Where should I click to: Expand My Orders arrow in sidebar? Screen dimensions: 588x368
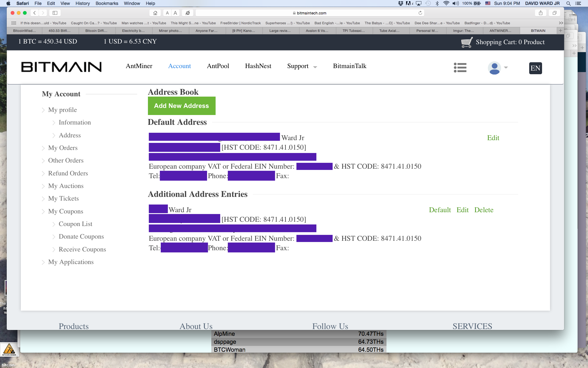43,148
